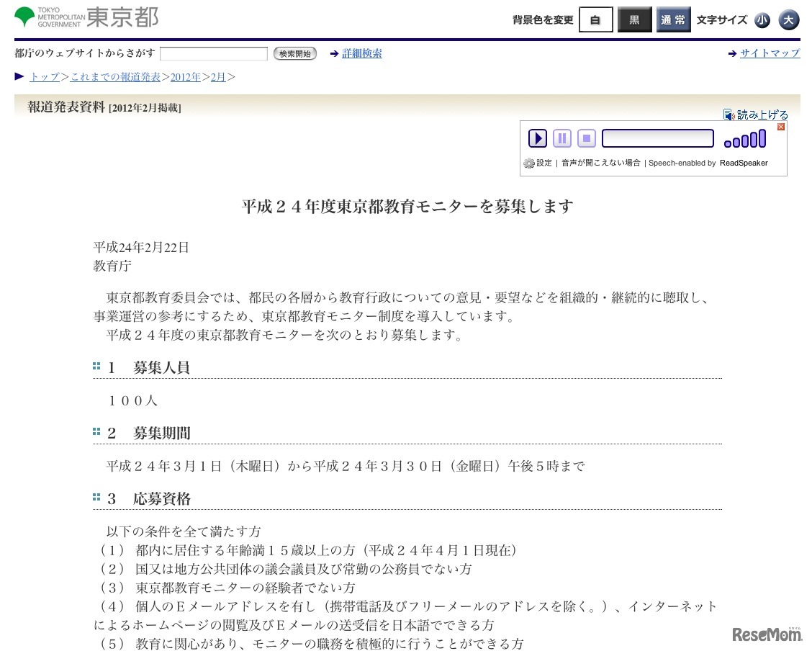Screen dimensions: 812x651
Task: Activate the 読み上げる read-aloud icon
Action: point(756,113)
